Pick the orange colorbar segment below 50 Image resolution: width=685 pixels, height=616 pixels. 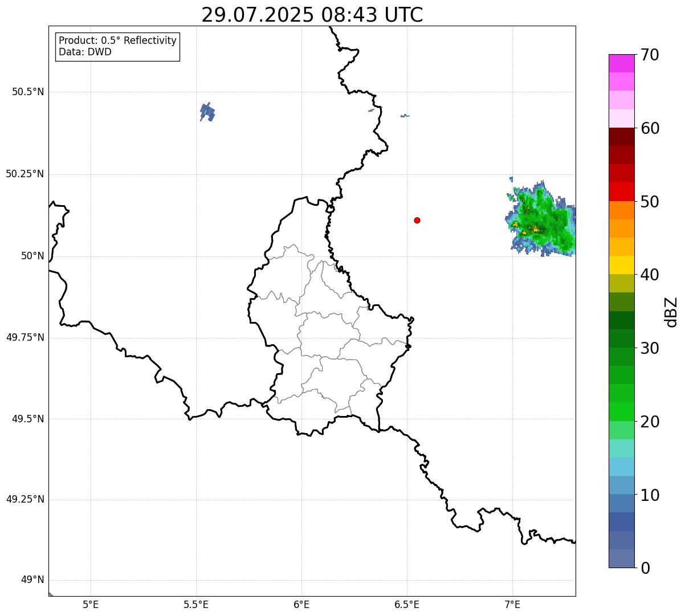click(x=622, y=210)
